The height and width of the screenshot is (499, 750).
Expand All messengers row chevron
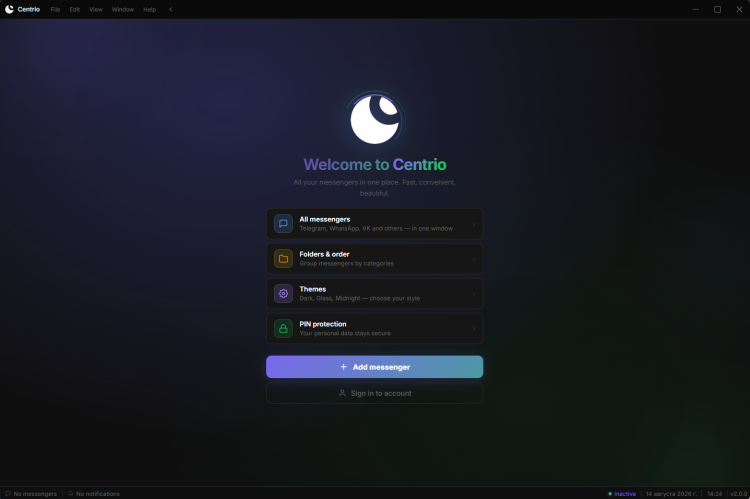(474, 224)
